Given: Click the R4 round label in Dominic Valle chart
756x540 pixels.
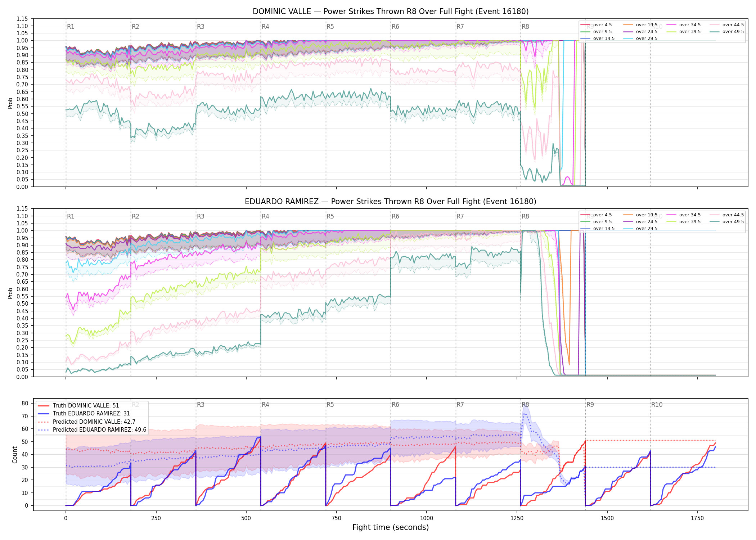Looking at the screenshot, I should (265, 27).
